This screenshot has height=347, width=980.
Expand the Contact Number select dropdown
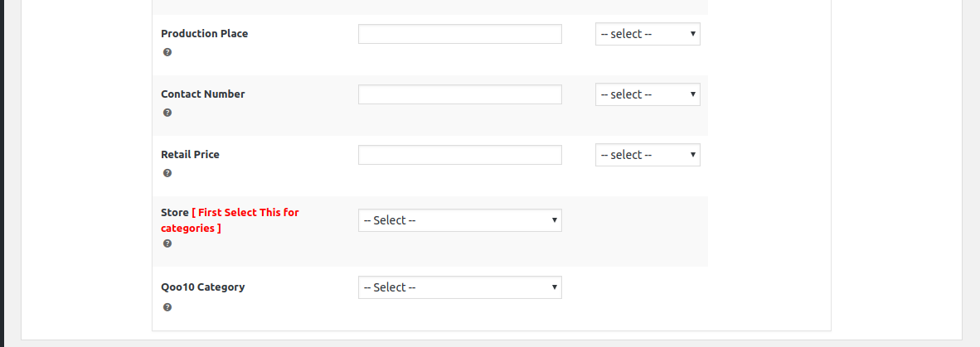click(x=648, y=95)
